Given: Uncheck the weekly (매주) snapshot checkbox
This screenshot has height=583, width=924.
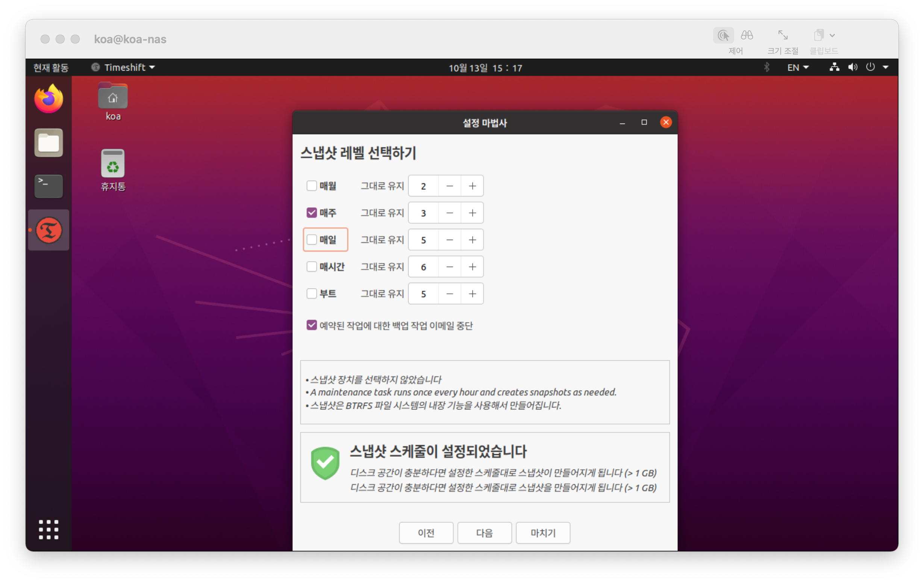Looking at the screenshot, I should 312,213.
